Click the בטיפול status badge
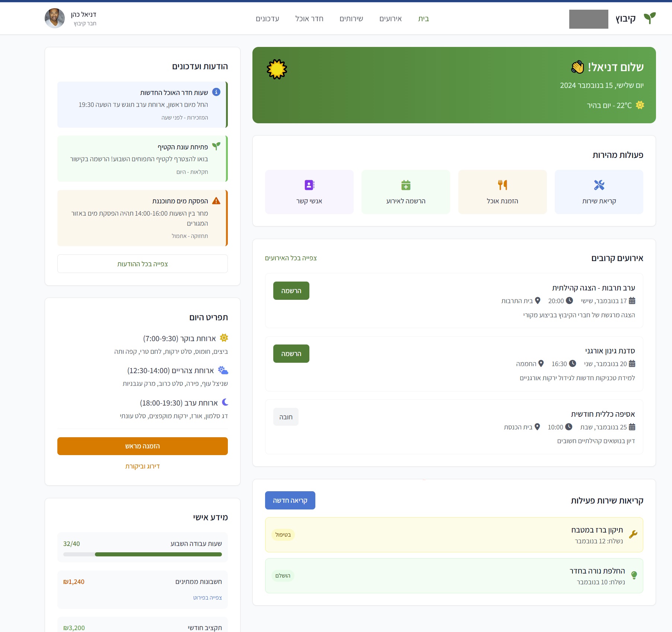Screen dimensions: 672x632 (x=283, y=535)
